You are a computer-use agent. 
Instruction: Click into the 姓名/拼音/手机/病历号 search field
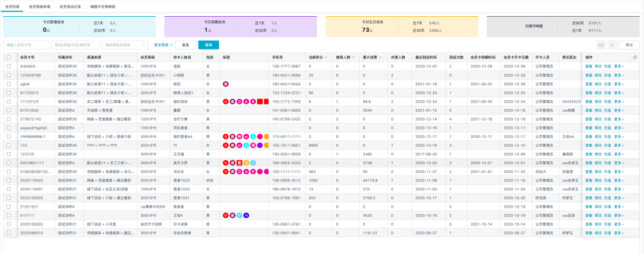click(x=76, y=45)
